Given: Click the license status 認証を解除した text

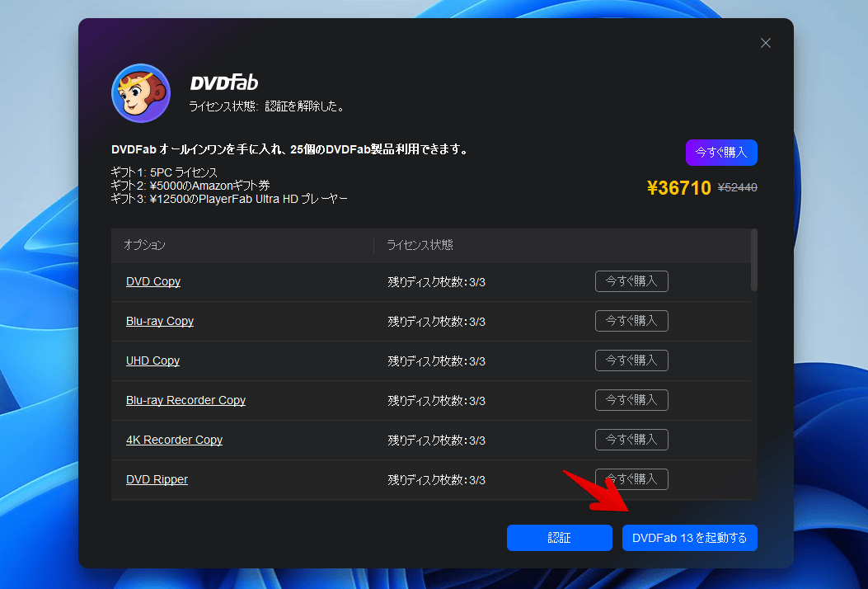Looking at the screenshot, I should click(x=304, y=106).
